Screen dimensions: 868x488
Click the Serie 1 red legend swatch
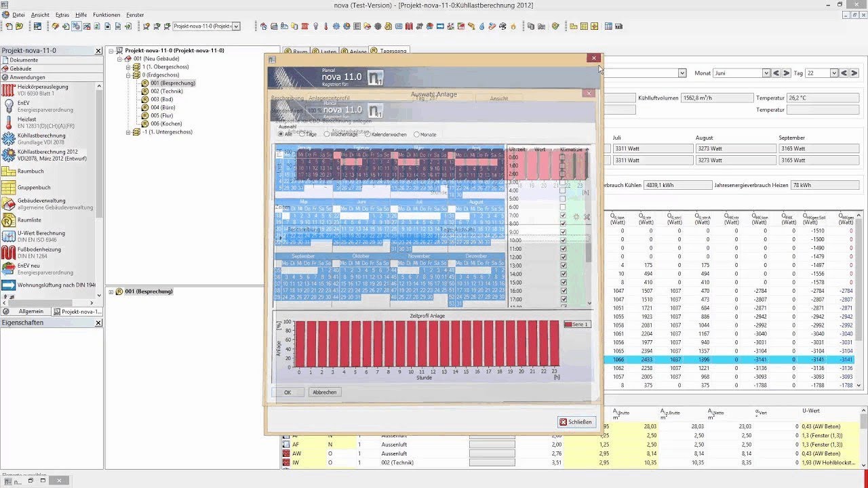tap(568, 325)
